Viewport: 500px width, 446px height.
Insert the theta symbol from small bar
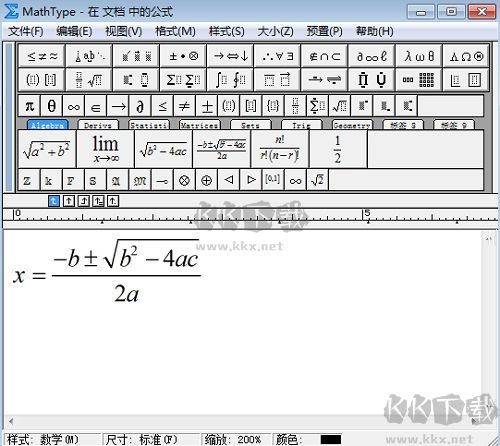51,106
